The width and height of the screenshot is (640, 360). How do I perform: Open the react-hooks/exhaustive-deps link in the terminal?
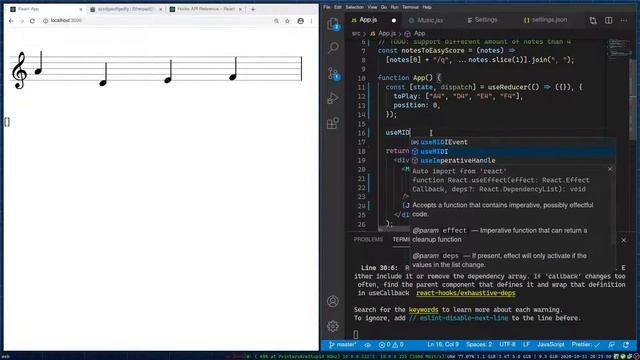click(466, 293)
